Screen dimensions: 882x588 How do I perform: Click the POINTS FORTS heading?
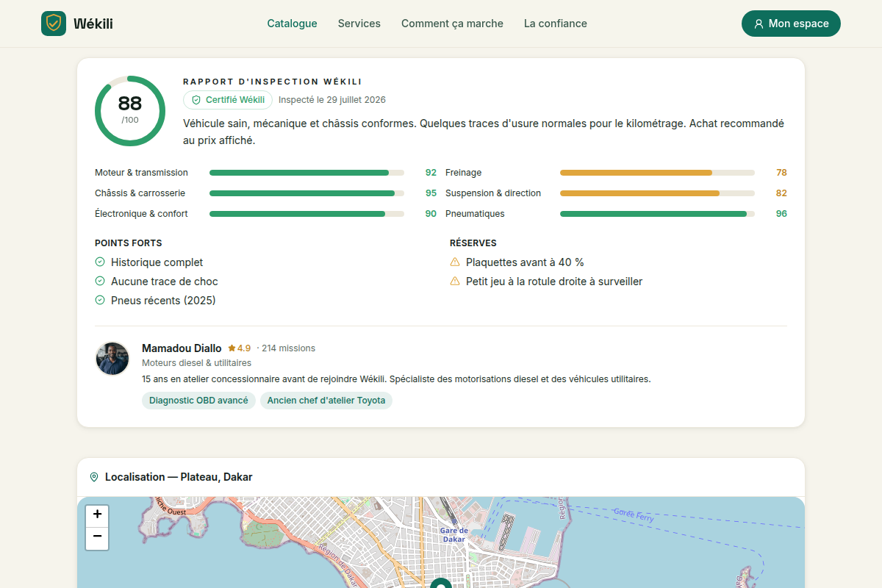[129, 243]
